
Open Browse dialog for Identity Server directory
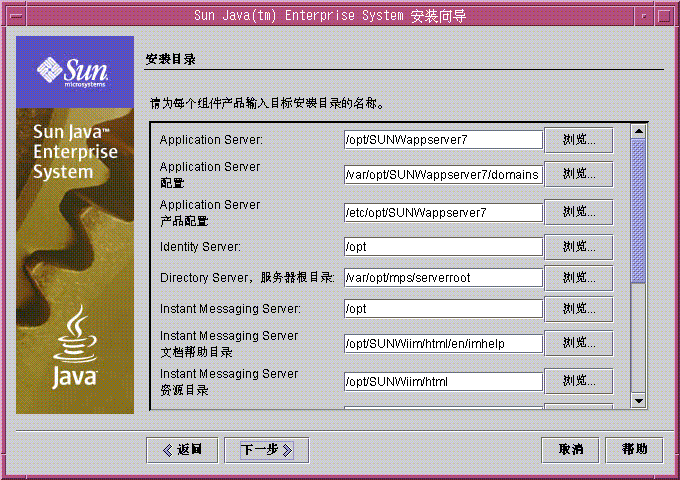click(579, 247)
